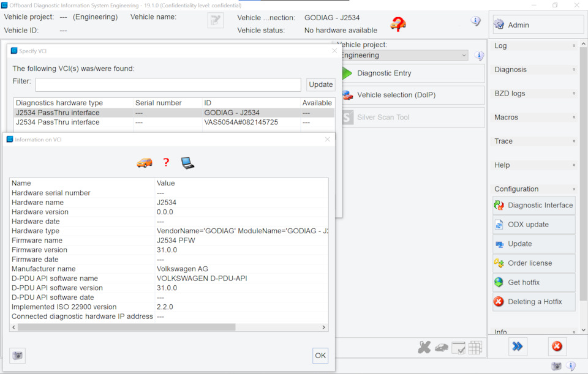Viewport: 588px width, 374px height.
Task: Expand the Diagnosis section
Action: [573, 70]
